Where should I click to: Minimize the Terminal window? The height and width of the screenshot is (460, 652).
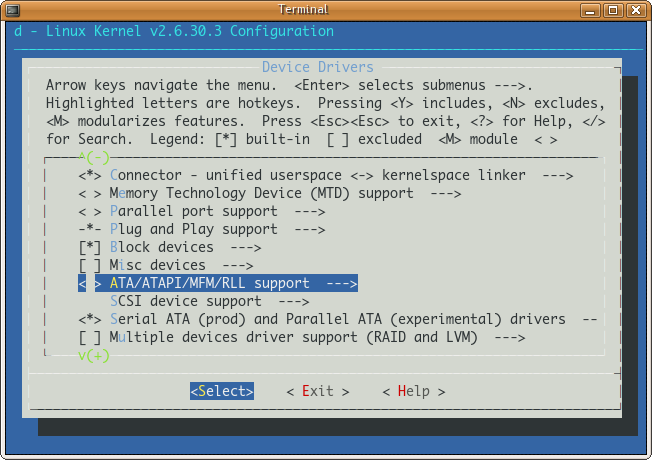tap(590, 10)
